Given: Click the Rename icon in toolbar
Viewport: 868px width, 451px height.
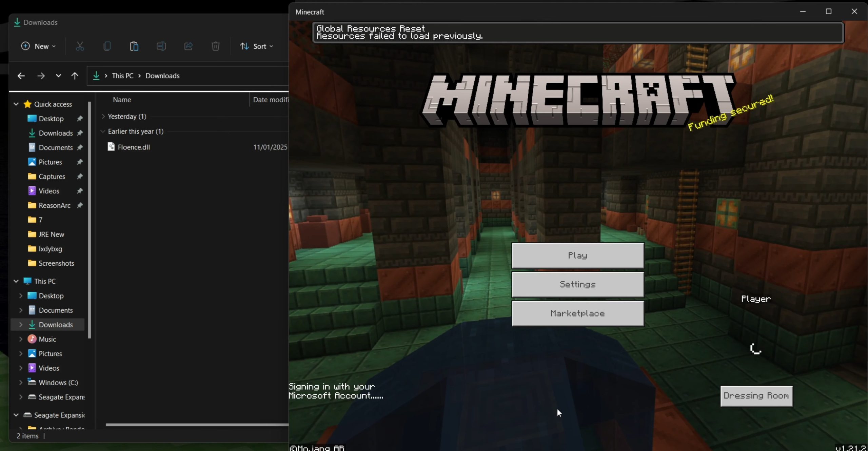Looking at the screenshot, I should point(161,46).
